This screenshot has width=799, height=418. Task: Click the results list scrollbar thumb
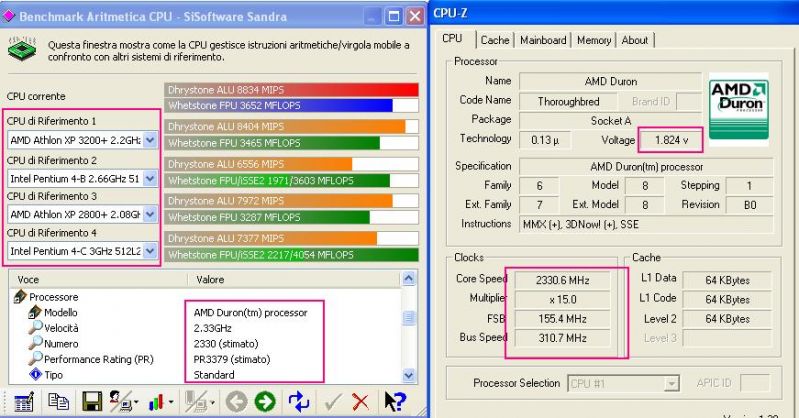pyautogui.click(x=409, y=318)
